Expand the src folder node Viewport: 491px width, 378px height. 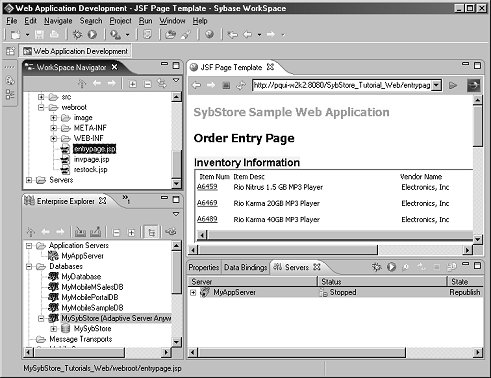[41, 97]
